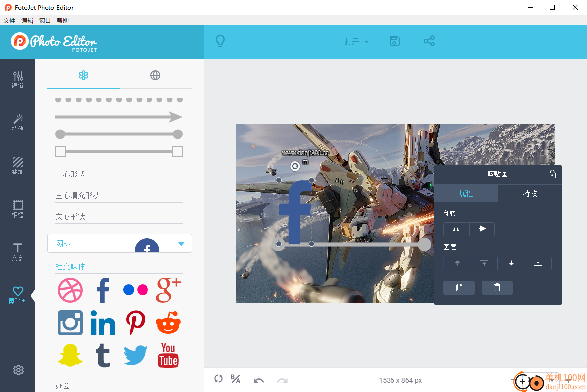Open settings gear in sidebar

[x=18, y=370]
